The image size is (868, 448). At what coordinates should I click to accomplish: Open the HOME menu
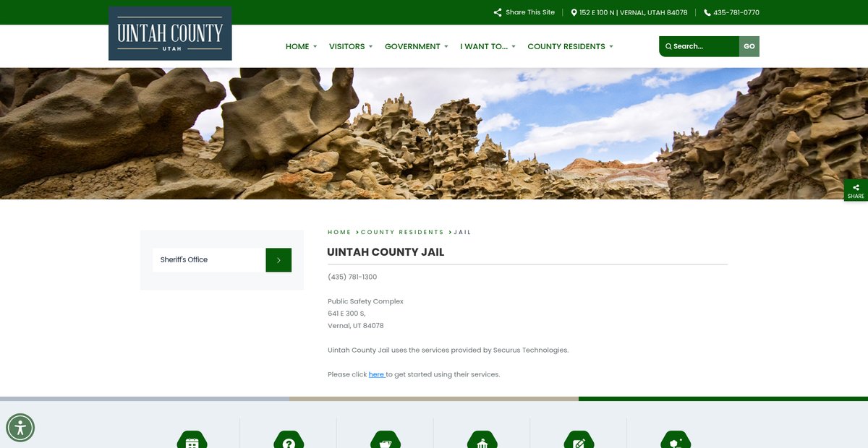click(x=297, y=46)
